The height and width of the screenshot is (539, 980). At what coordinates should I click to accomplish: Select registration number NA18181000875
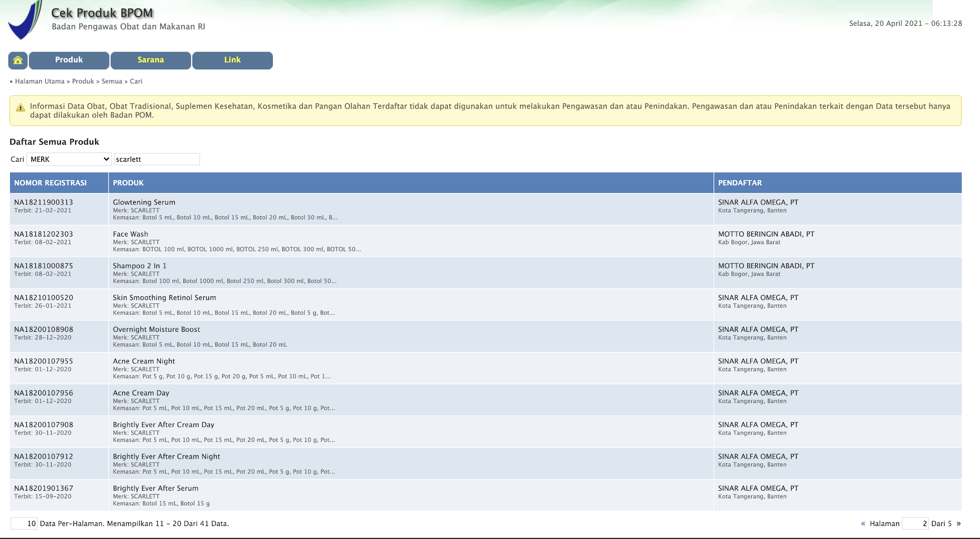(x=44, y=266)
